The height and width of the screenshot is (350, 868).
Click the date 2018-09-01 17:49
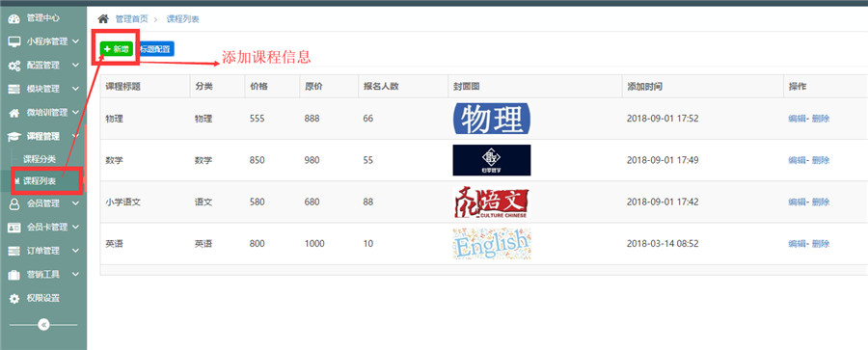pyautogui.click(x=663, y=160)
